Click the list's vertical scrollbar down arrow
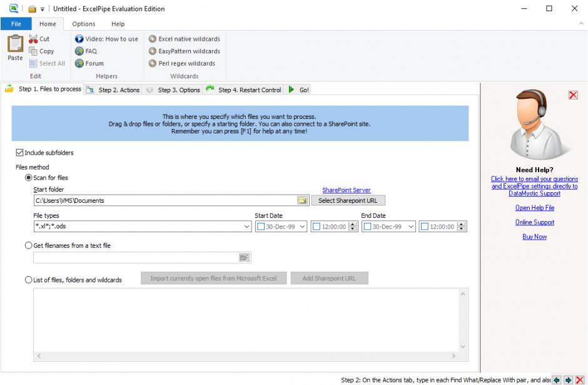 pos(463,346)
